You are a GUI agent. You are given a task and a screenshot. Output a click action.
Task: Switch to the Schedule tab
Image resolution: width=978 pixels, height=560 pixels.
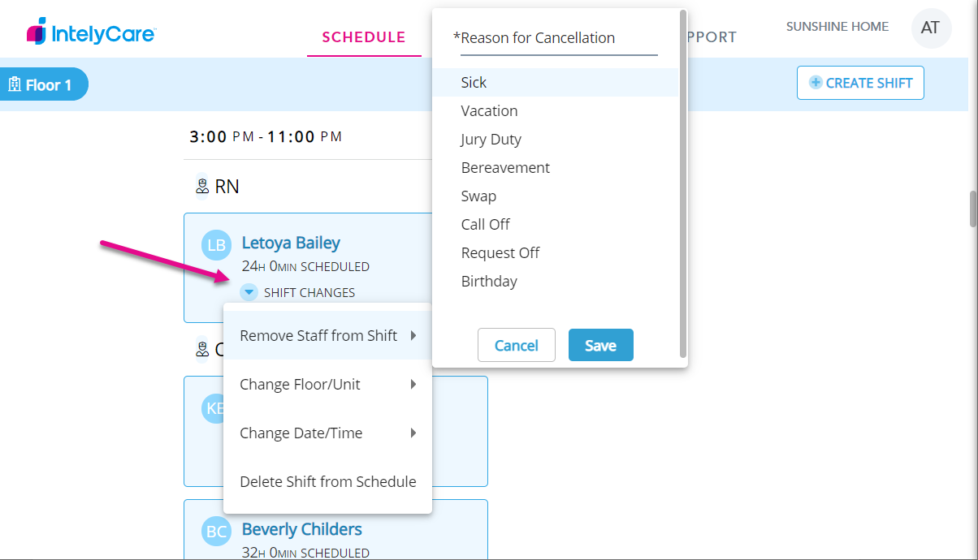tap(363, 37)
